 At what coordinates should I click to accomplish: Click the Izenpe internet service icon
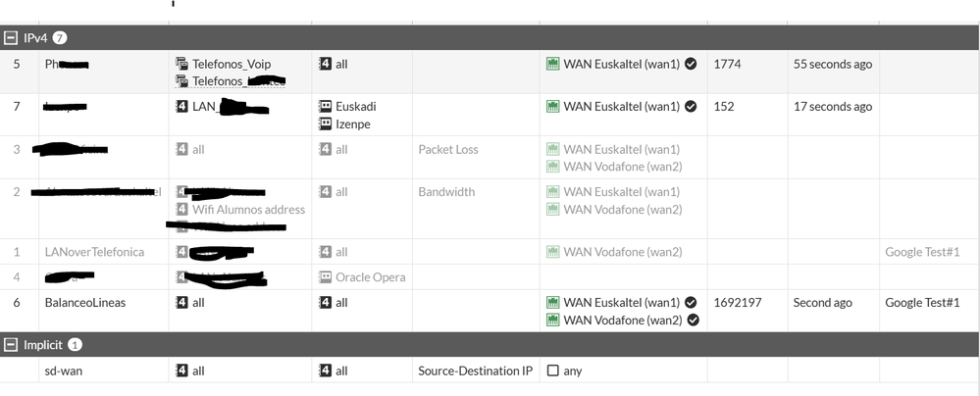(325, 124)
